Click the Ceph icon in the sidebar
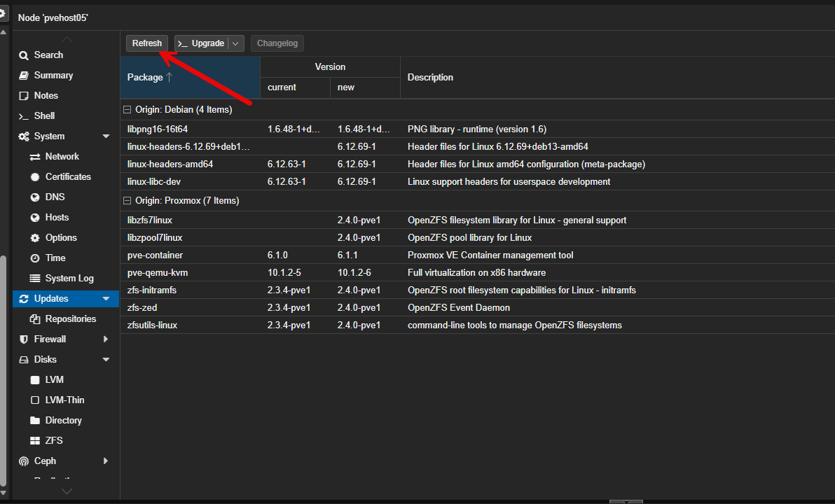The image size is (835, 504). point(24,461)
